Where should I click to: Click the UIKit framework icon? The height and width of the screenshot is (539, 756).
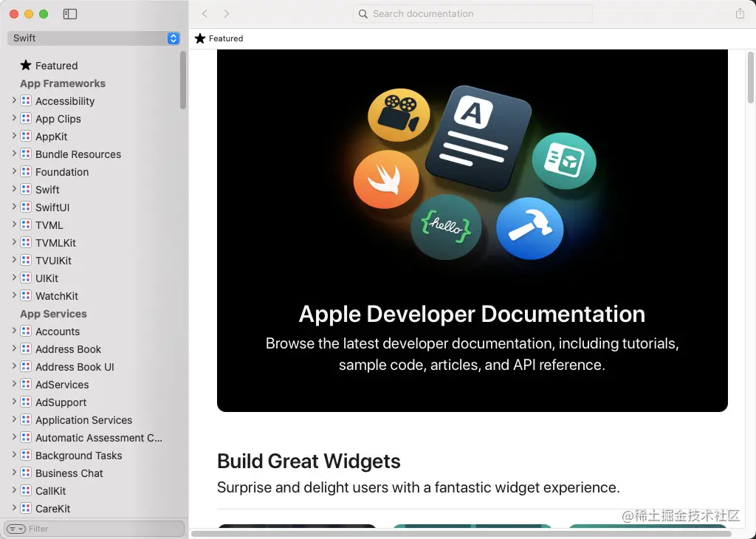click(26, 278)
